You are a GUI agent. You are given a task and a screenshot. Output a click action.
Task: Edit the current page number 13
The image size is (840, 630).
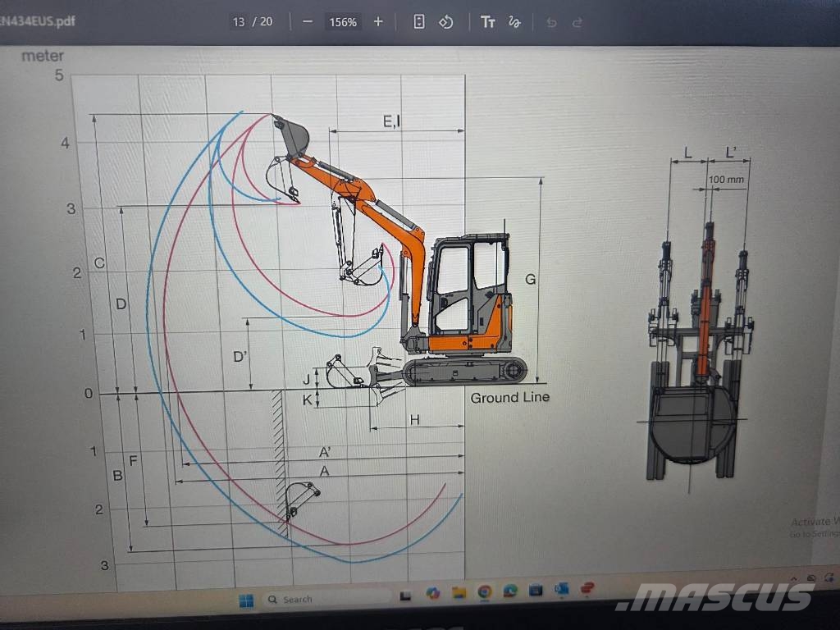pos(239,22)
